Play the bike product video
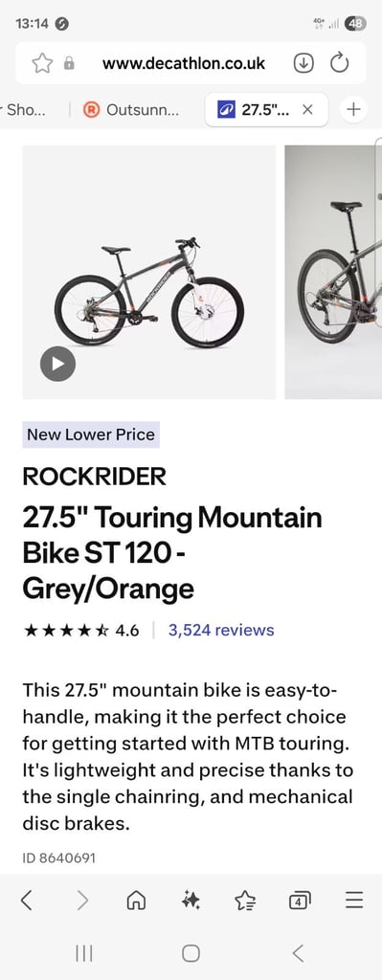The image size is (382, 980). 57,364
